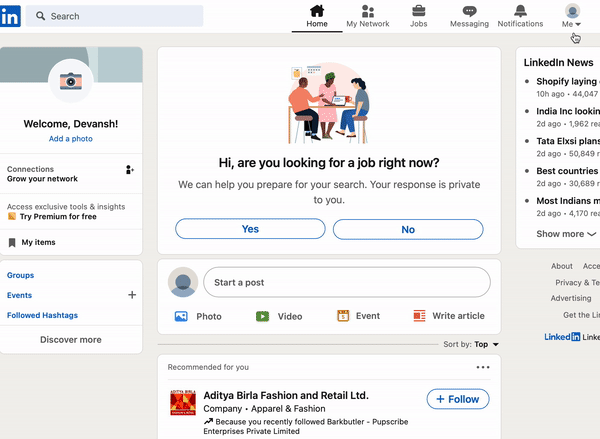Open the Messaging chat bubble icon
This screenshot has width=600, height=439.
470,11
